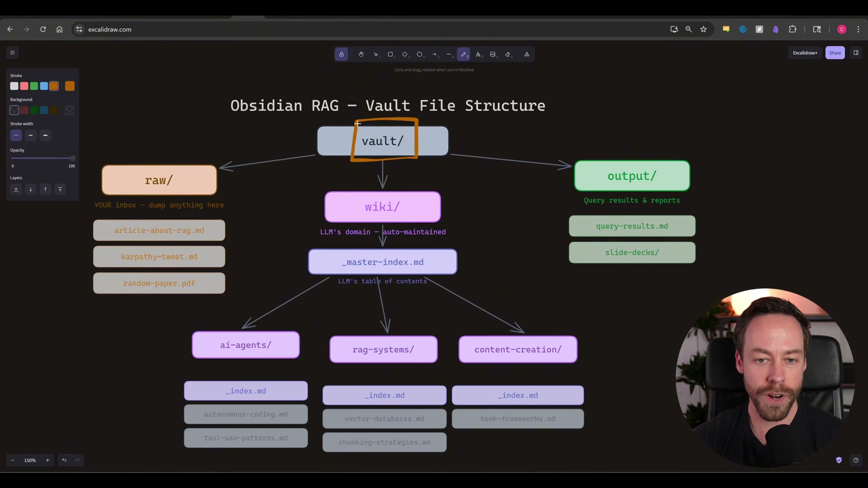Open the Obsidian purple extension
Viewport: 868px width, 488px height.
pyautogui.click(x=776, y=29)
